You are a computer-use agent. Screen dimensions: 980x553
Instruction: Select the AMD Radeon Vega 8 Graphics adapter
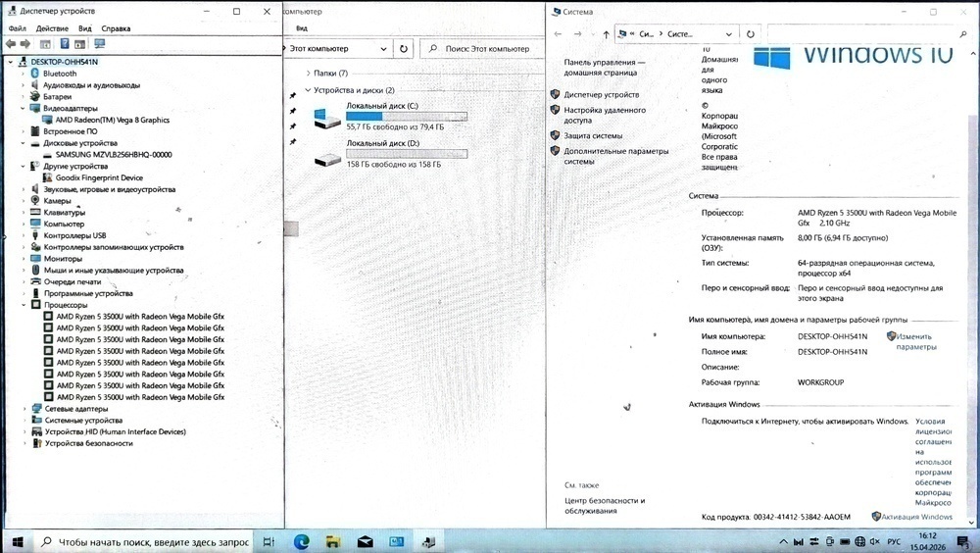(x=112, y=120)
